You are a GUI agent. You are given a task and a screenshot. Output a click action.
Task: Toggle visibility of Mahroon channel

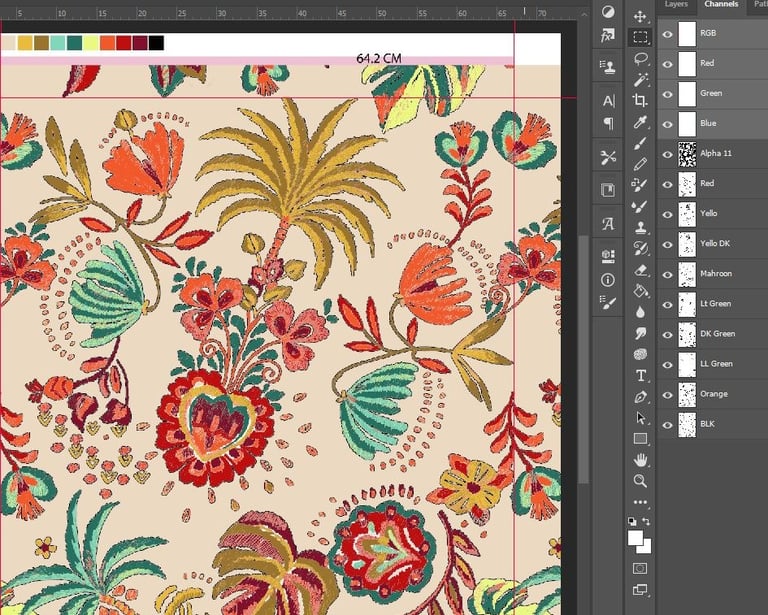667,274
